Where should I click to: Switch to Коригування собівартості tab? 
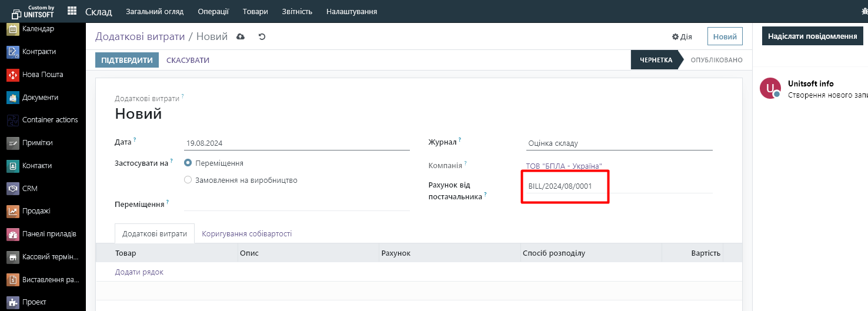click(x=246, y=233)
